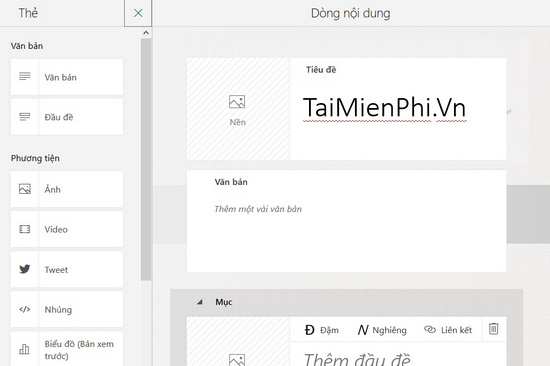This screenshot has width=550, height=366.
Task: Click the Nền background image placeholder in the title card
Action: tap(238, 109)
